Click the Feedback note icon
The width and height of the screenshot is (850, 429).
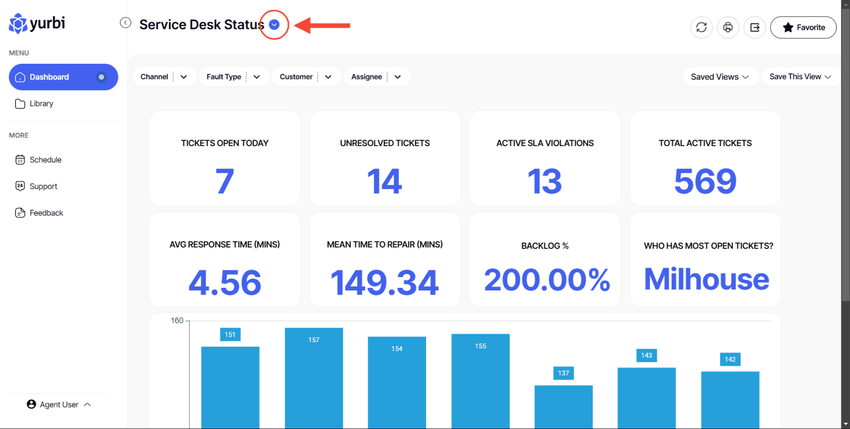click(x=20, y=213)
